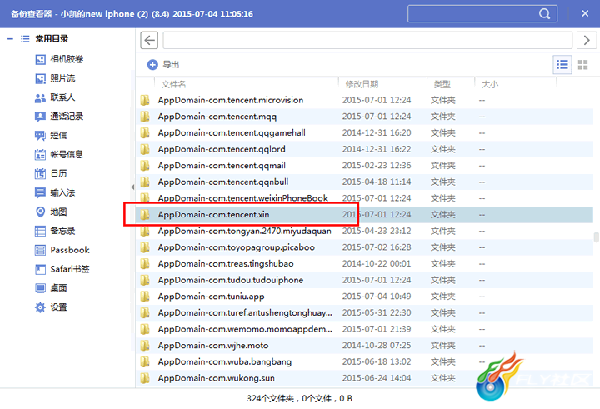This screenshot has width=600, height=409.
Task: Open the Camera Roll (相机胶卷) sidebar item
Action: [59, 59]
